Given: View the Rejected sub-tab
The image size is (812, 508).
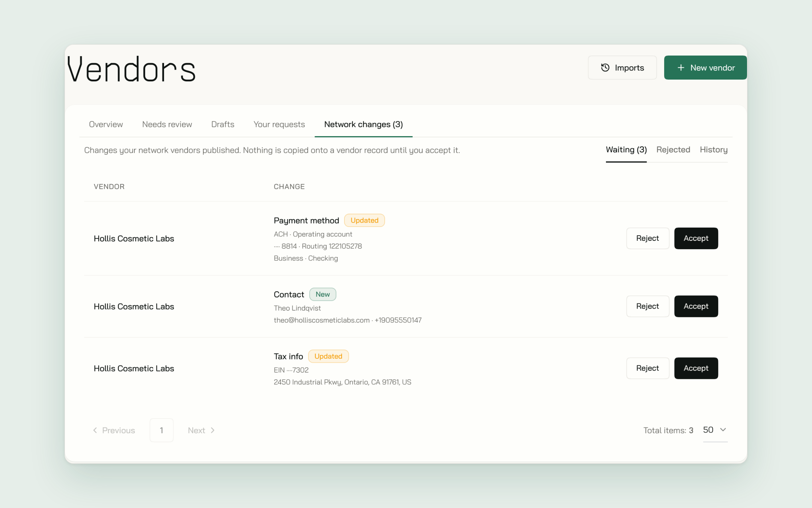Looking at the screenshot, I should click(x=673, y=150).
